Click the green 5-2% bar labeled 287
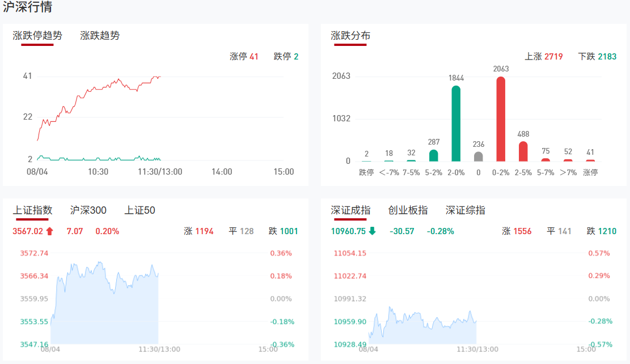This screenshot has width=630, height=364. [x=434, y=155]
